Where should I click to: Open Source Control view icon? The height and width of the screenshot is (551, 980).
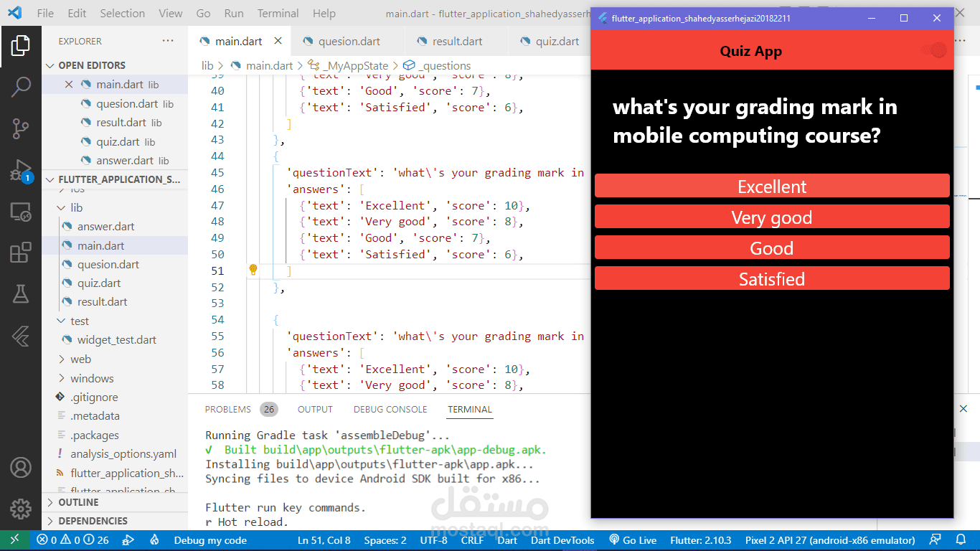pyautogui.click(x=21, y=129)
